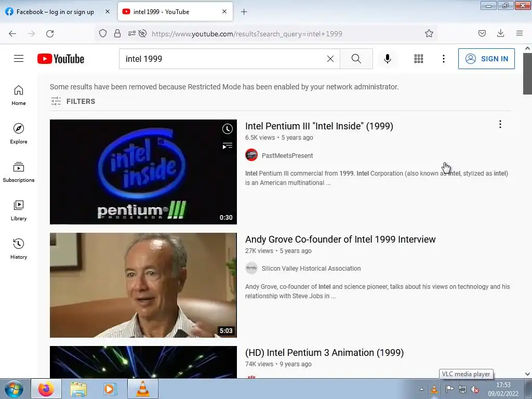Open Windows Start menu
Screen dimensions: 532x399
point(14,389)
